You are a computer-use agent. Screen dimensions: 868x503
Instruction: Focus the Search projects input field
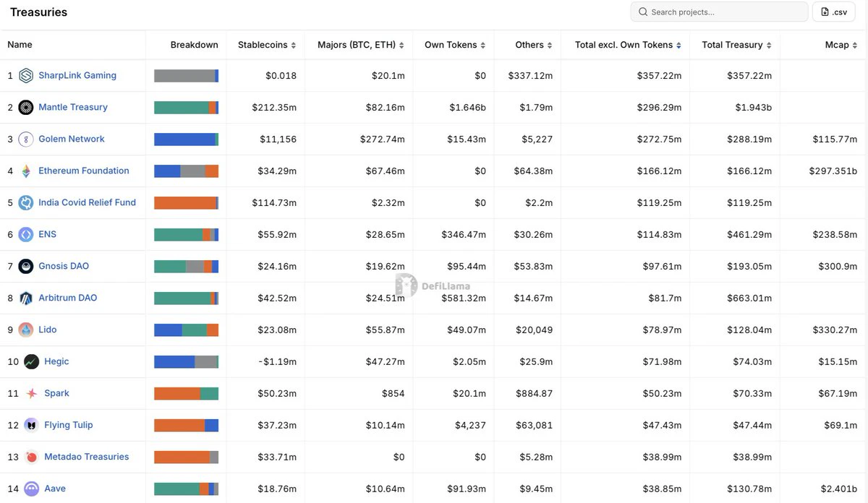coord(719,12)
